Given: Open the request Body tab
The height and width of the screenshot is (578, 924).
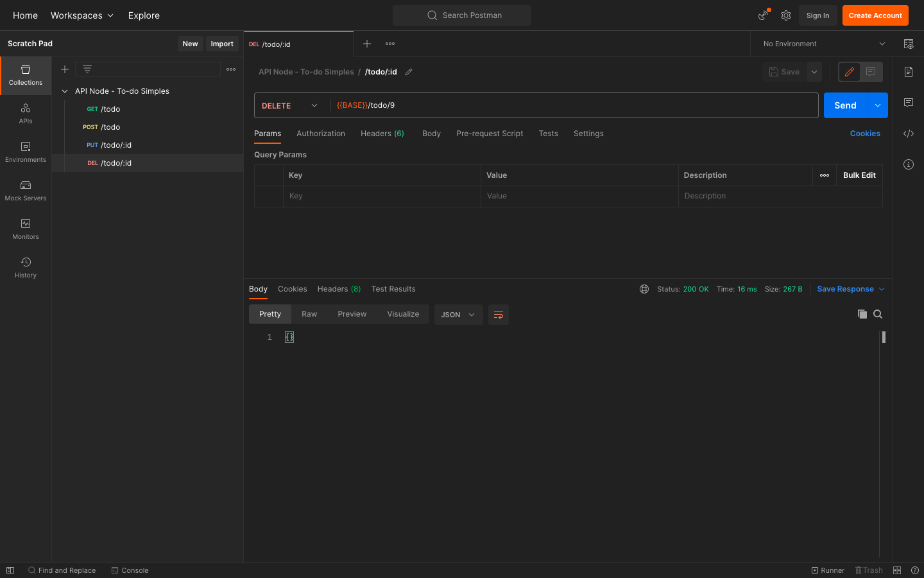Looking at the screenshot, I should coord(431,134).
